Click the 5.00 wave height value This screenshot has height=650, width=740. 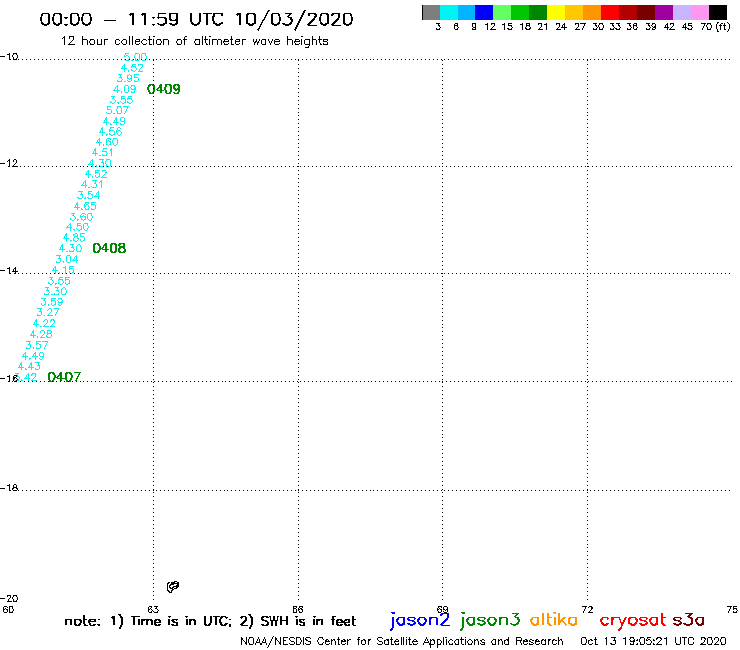click(135, 57)
